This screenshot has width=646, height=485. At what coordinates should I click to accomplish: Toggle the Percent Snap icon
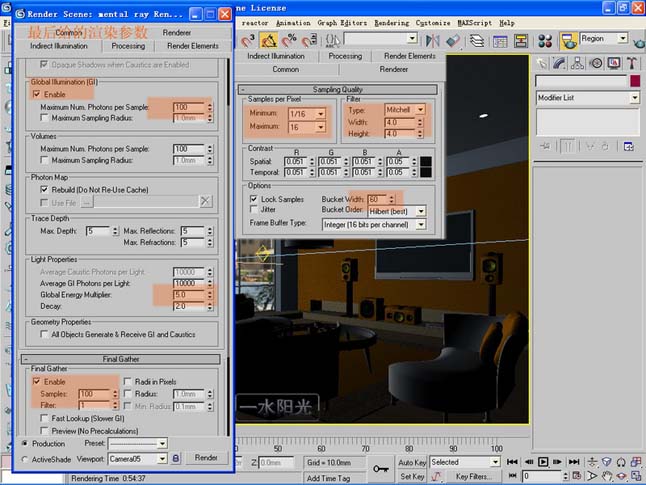289,40
